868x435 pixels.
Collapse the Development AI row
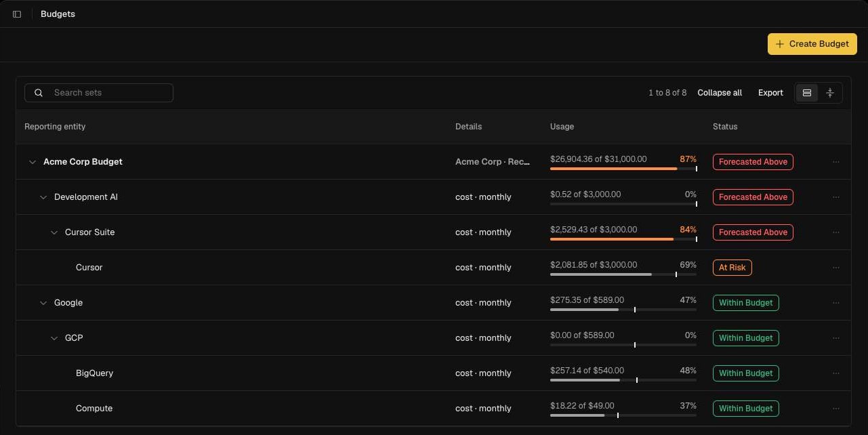[x=43, y=197]
